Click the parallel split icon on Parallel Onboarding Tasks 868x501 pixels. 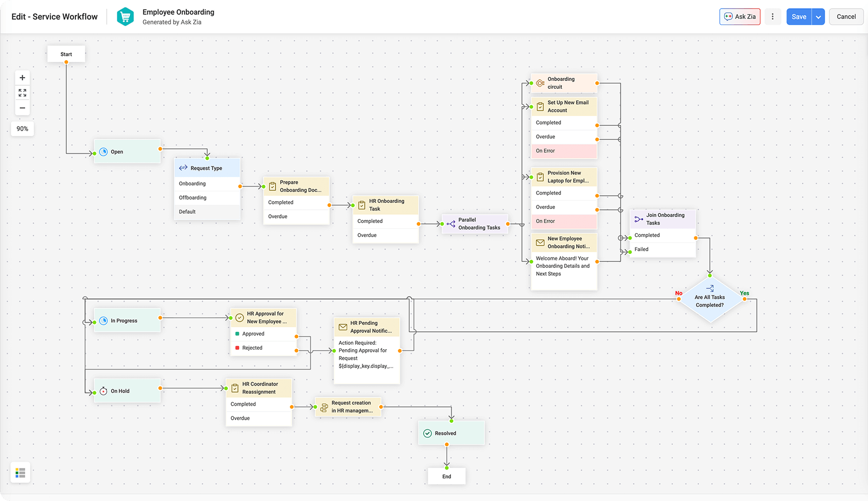[450, 223]
